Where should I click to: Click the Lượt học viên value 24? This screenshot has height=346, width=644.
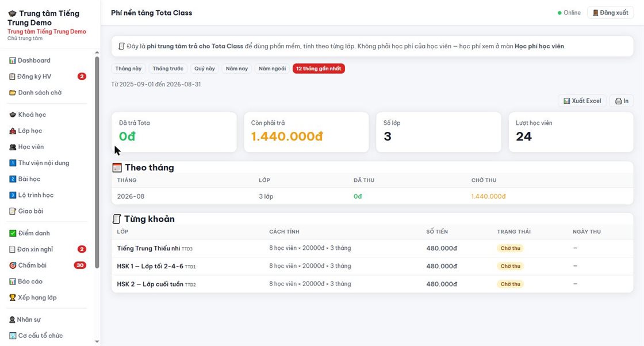pos(524,136)
